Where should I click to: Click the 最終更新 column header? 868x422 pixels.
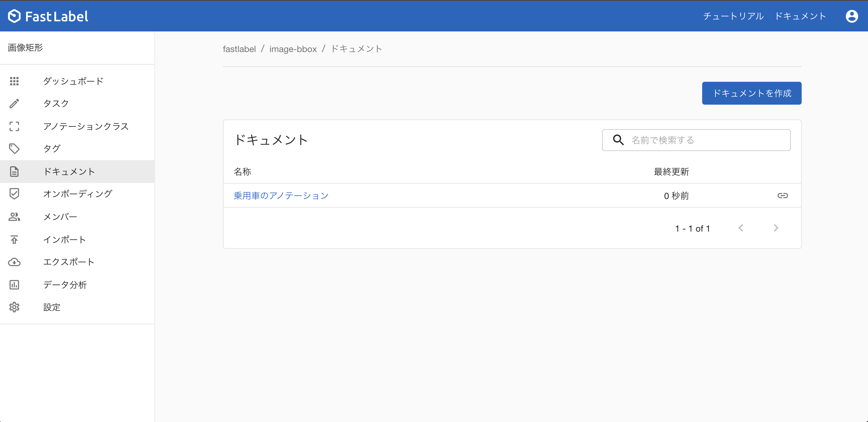pos(671,172)
